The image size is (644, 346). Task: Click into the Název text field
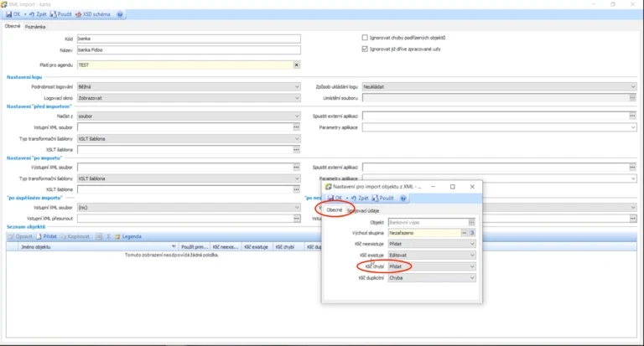coord(189,50)
